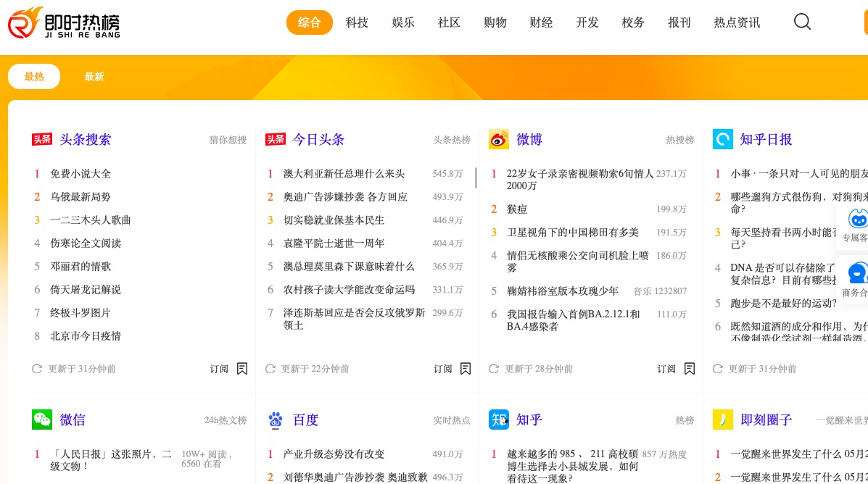Open 跑步是不是最好的运动? entry
The height and width of the screenshot is (484, 868).
point(783,303)
